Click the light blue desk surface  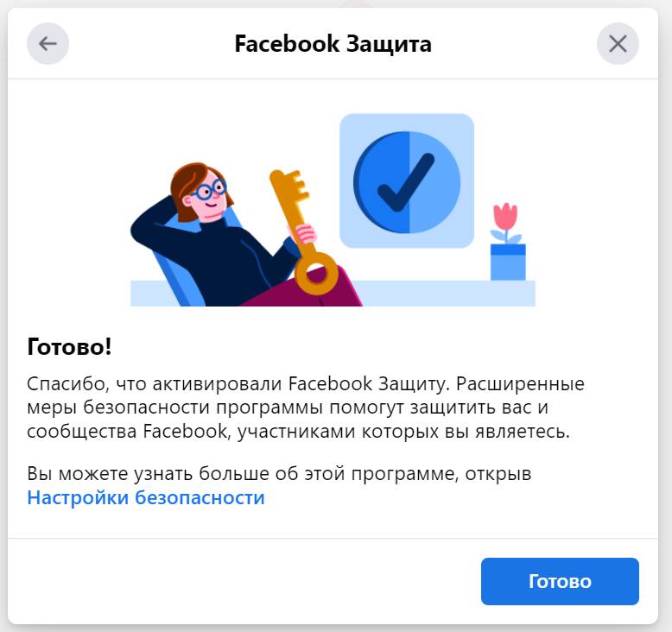(x=446, y=294)
